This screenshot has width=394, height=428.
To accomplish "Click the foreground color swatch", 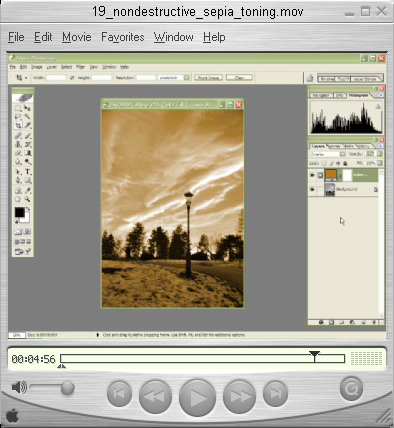I will click(x=19, y=212).
